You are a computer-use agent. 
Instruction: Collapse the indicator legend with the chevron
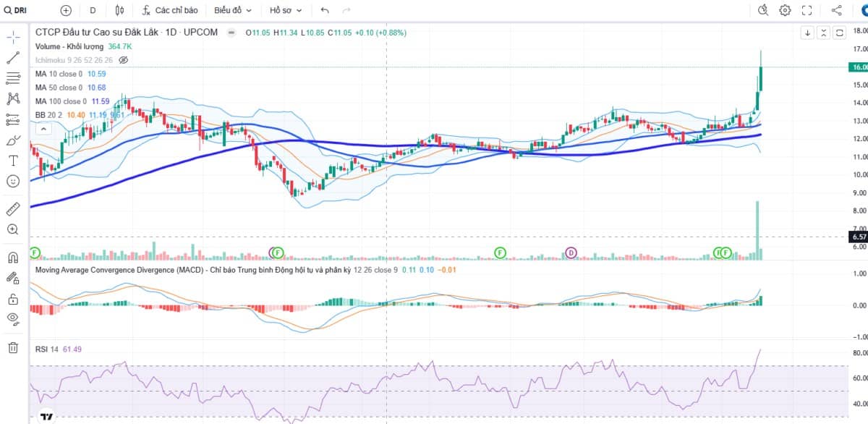pos(43,129)
